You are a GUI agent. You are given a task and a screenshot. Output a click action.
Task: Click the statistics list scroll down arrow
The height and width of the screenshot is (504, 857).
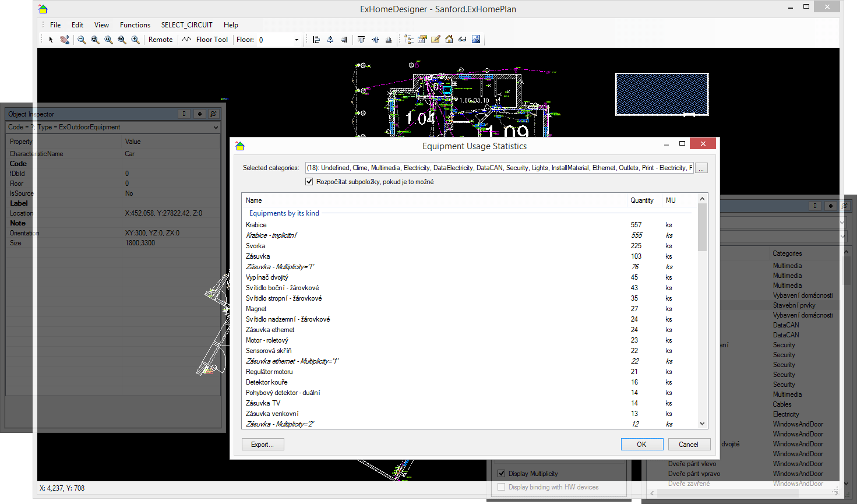click(x=702, y=424)
